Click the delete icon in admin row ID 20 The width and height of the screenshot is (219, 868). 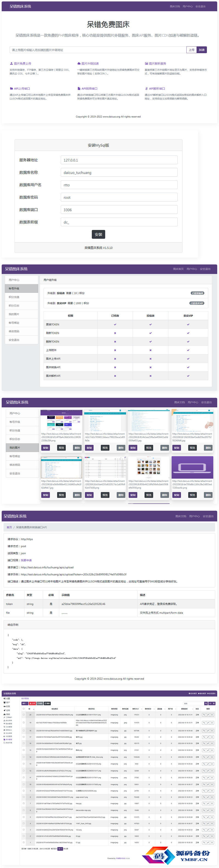[212, 715]
